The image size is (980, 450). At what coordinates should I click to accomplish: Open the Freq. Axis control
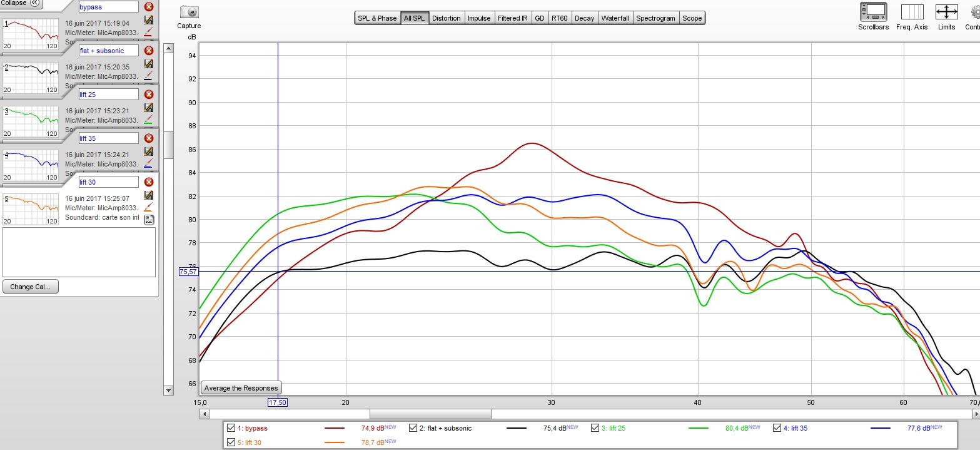912,12
